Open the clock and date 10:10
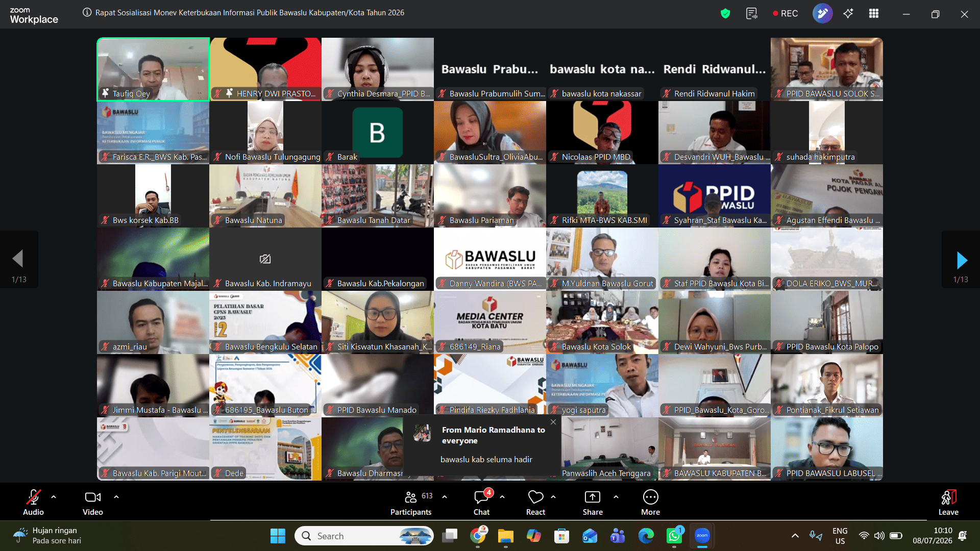980x551 pixels. pos(933,536)
